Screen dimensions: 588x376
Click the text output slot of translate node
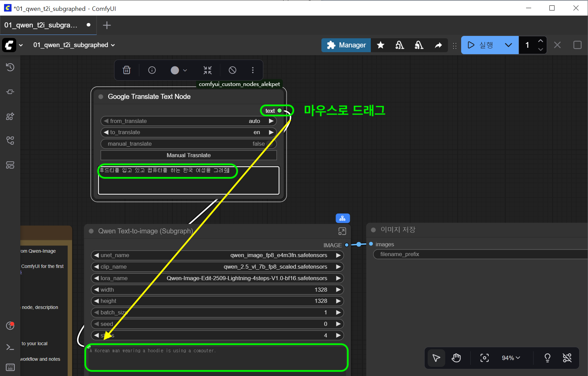coord(279,110)
